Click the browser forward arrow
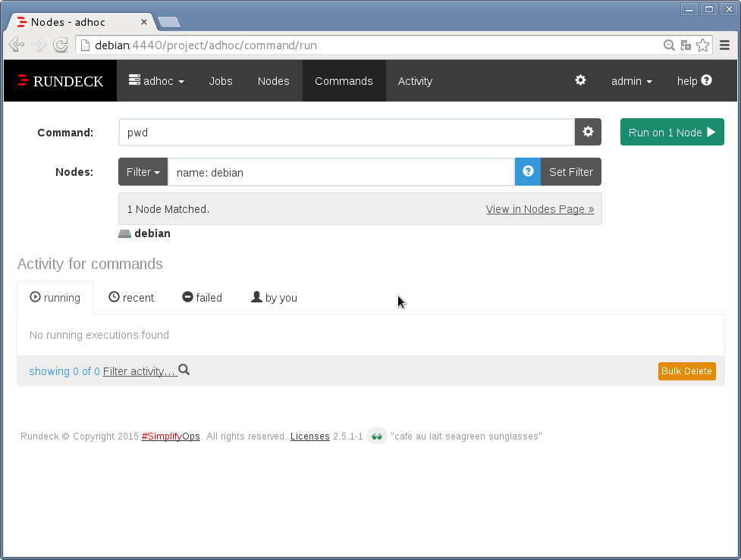 point(39,45)
